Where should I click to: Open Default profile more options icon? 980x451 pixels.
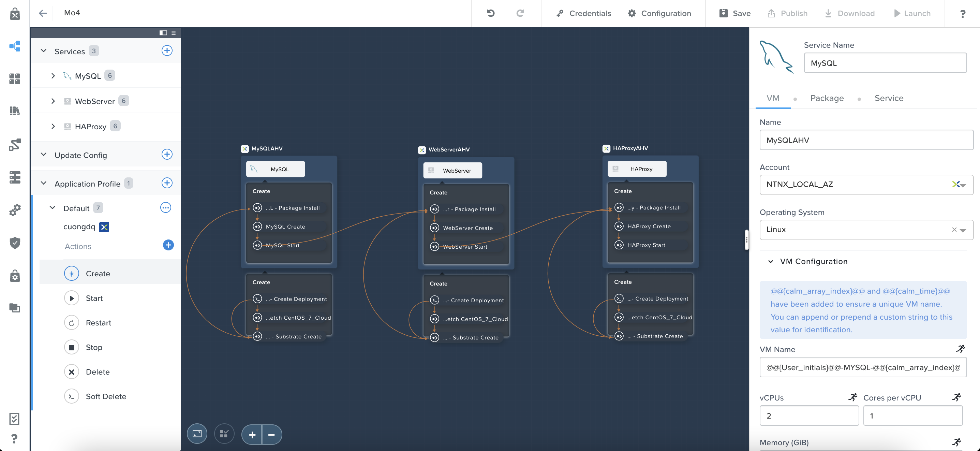pos(165,208)
